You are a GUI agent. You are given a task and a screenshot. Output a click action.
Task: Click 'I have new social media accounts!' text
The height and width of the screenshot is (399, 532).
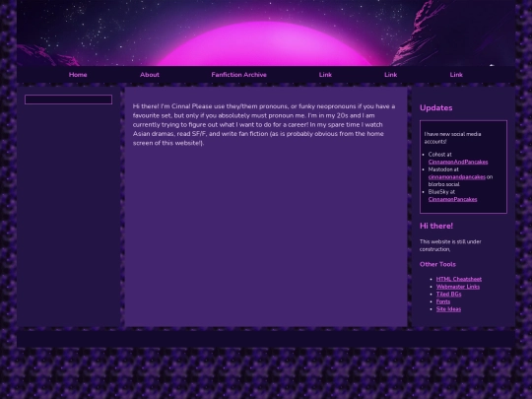click(452, 138)
